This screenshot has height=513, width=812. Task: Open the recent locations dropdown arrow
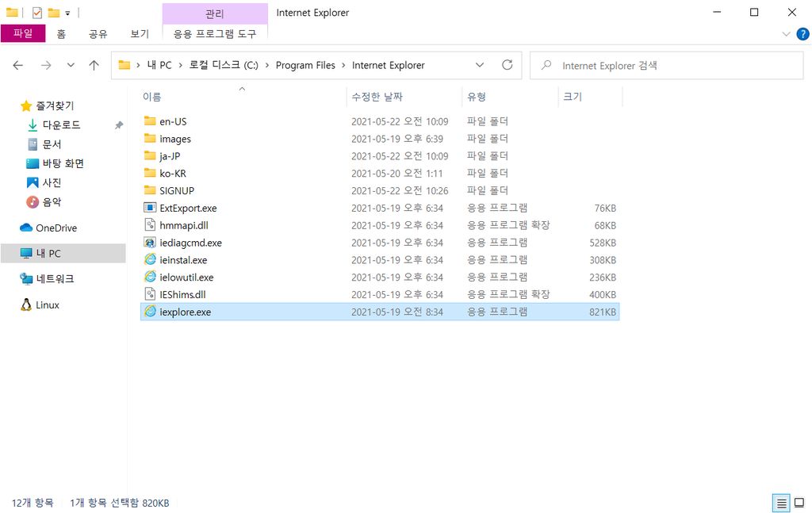[x=71, y=65]
